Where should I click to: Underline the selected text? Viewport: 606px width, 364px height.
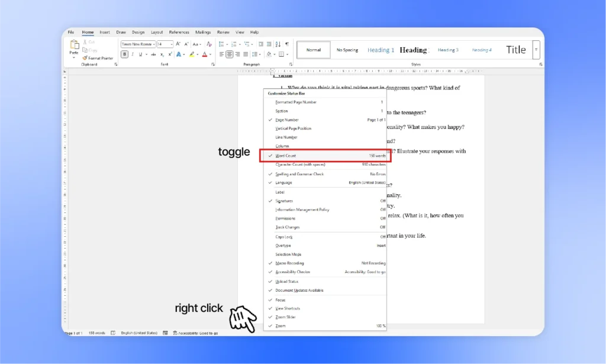tap(140, 54)
